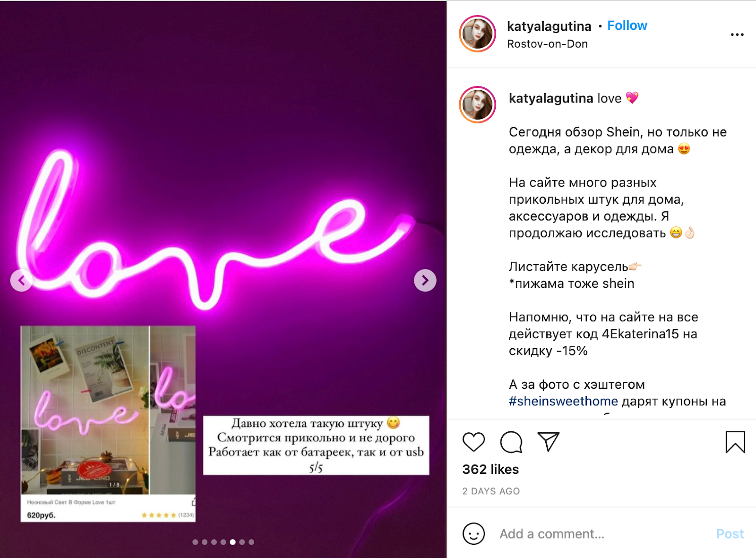
Task: Open comments via speech bubble icon
Action: tap(511, 442)
